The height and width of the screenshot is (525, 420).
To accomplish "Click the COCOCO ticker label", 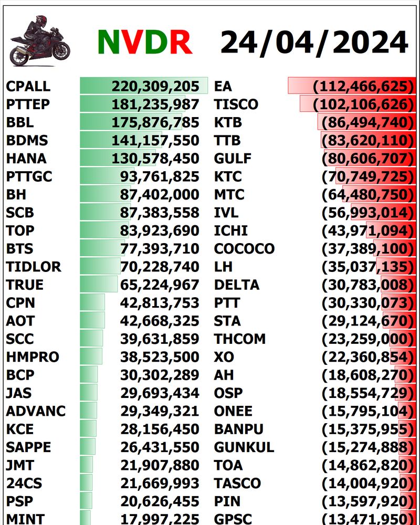I will coord(244,249).
